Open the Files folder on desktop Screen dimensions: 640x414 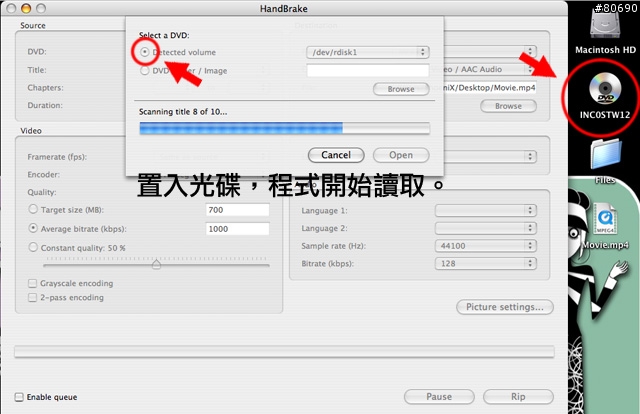click(x=606, y=154)
